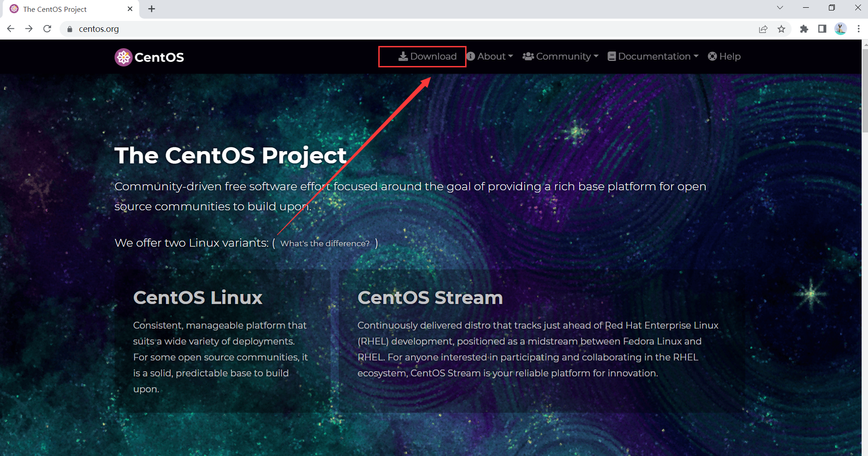868x456 pixels.
Task: Click the Help link in the navbar
Action: pyautogui.click(x=724, y=56)
